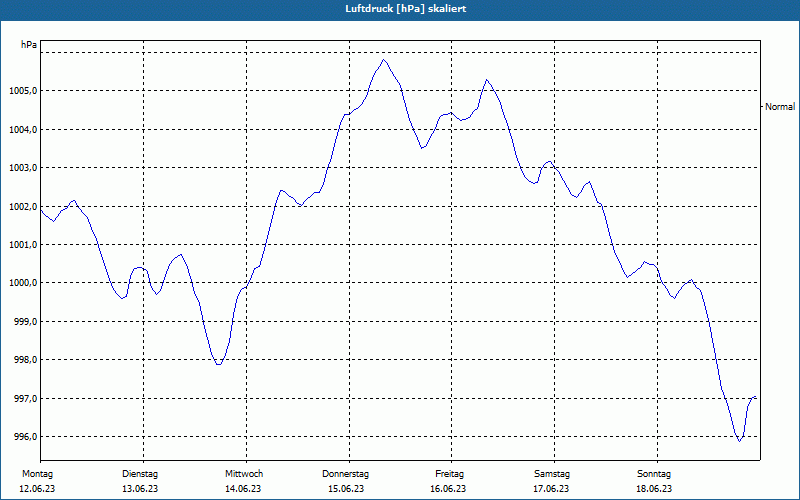
Task: Click the "14.06.23" date label
Action: pos(243,489)
